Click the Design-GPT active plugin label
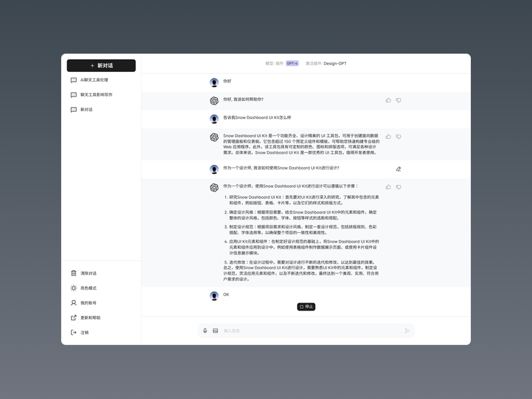The height and width of the screenshot is (399, 532). click(x=335, y=63)
